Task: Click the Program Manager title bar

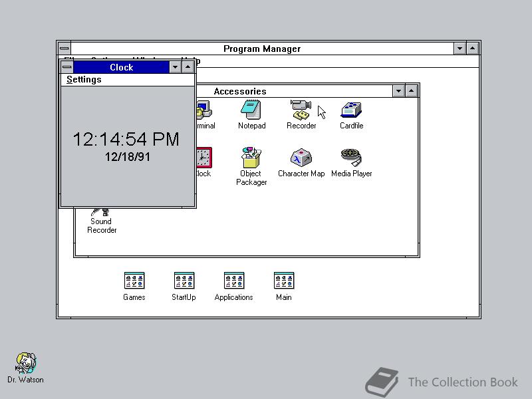Action: [x=262, y=49]
